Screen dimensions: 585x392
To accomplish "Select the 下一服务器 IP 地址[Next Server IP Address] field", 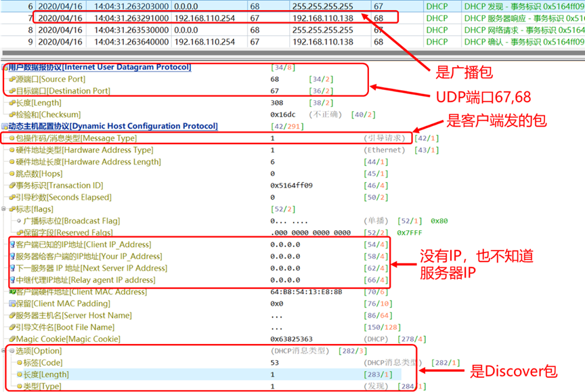I will [x=91, y=268].
